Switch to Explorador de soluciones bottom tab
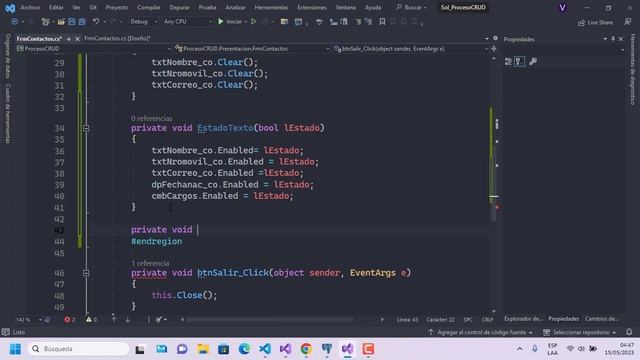The height and width of the screenshot is (360, 640). [523, 319]
